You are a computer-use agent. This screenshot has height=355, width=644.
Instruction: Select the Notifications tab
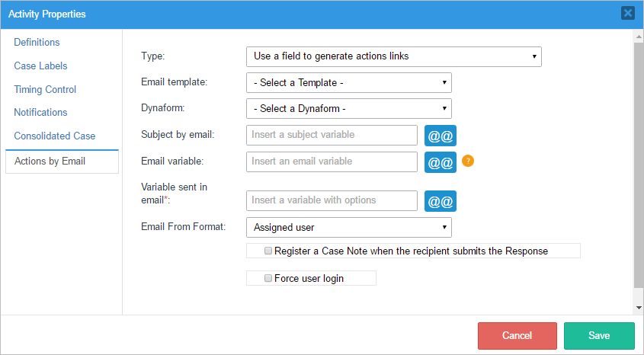point(40,113)
